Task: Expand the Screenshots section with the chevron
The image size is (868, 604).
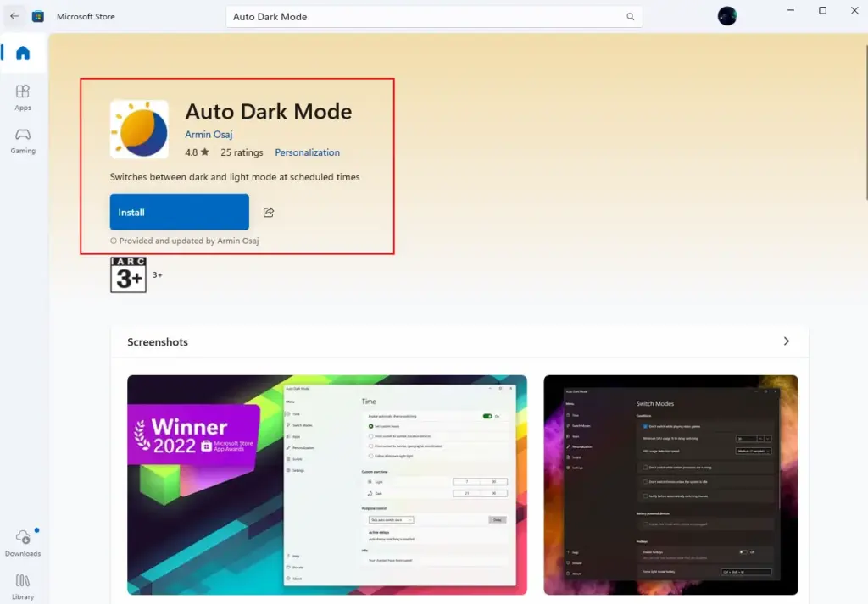Action: (x=786, y=341)
